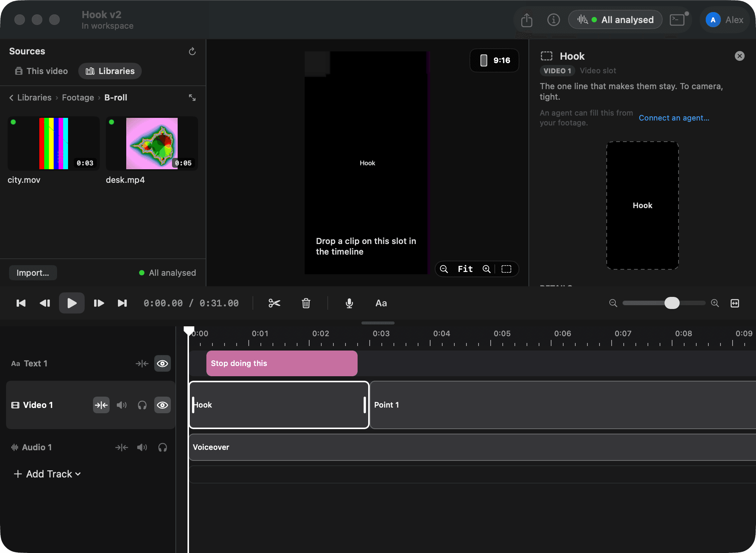Refresh the Sources panel
The image size is (756, 553).
tap(192, 51)
